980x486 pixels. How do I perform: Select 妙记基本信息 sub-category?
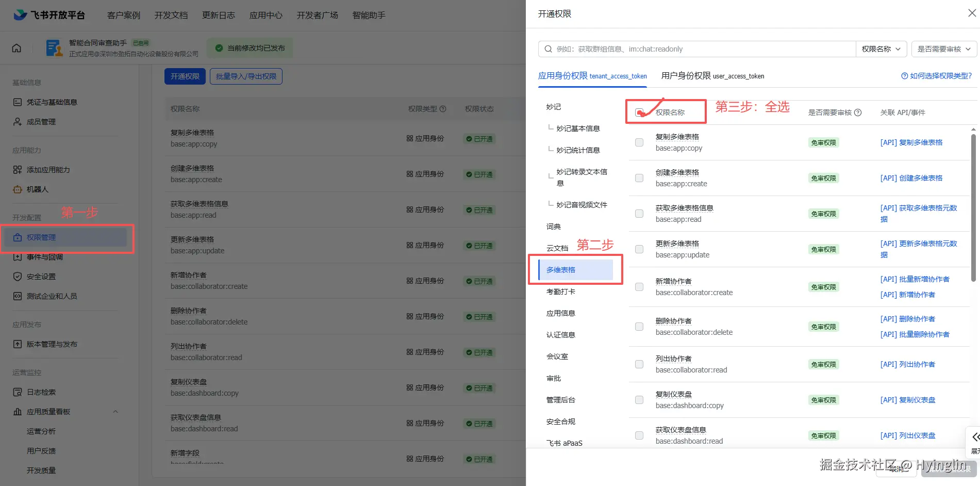(578, 128)
